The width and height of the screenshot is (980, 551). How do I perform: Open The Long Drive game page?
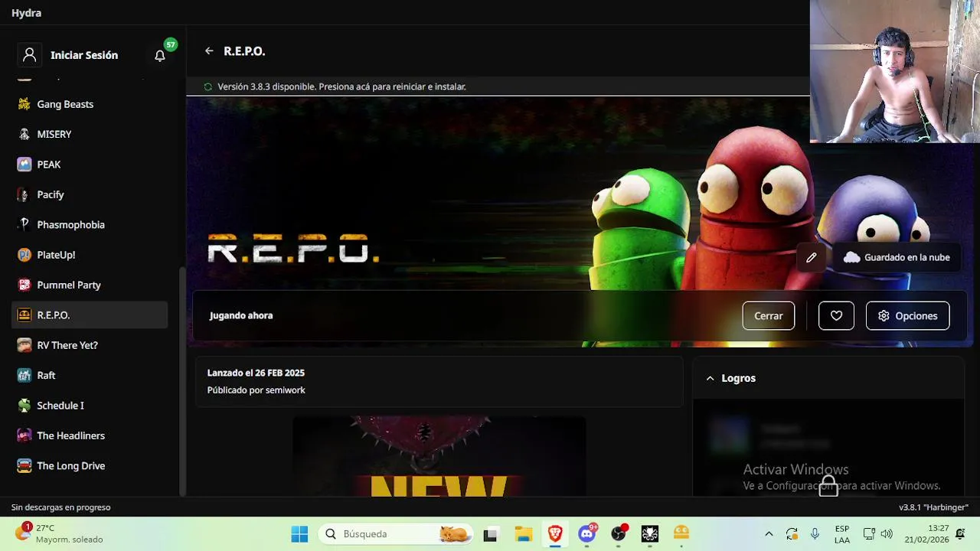pos(90,465)
